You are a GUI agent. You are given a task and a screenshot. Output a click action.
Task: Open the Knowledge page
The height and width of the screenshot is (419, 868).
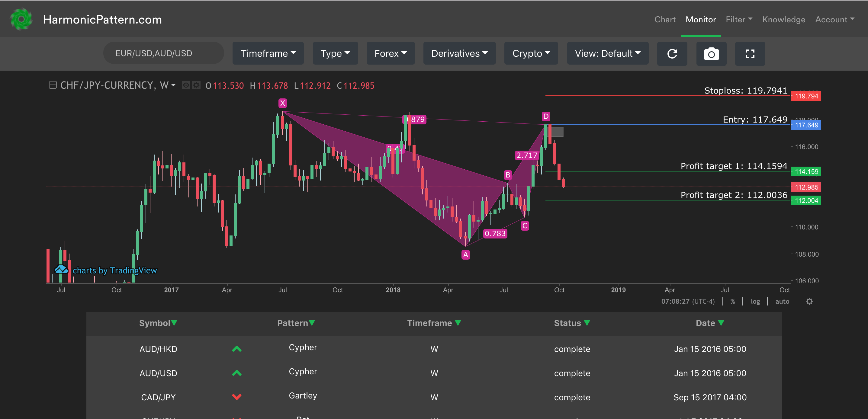783,20
